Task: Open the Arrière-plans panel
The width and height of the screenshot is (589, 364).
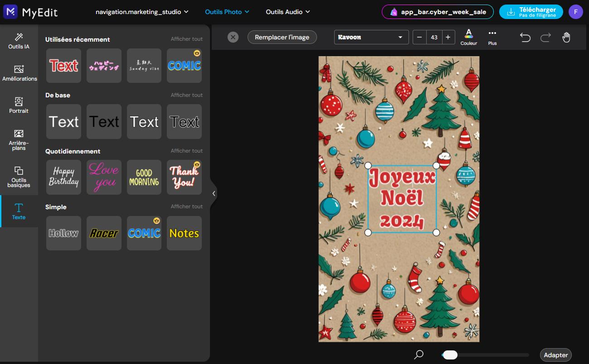Action: click(19, 139)
